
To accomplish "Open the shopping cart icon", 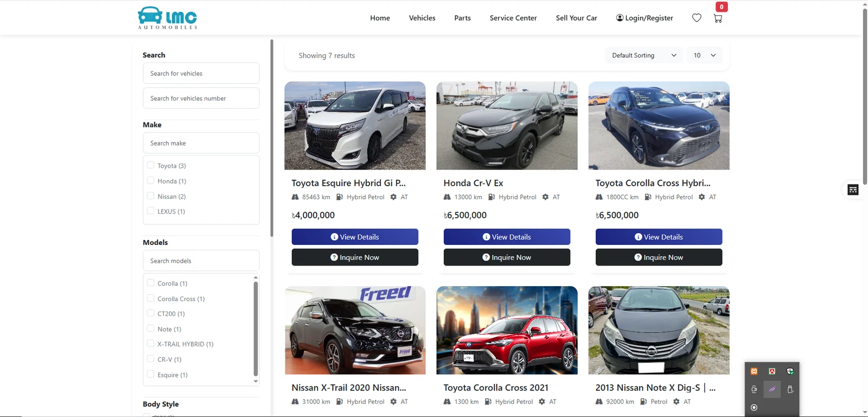I will click(x=718, y=18).
